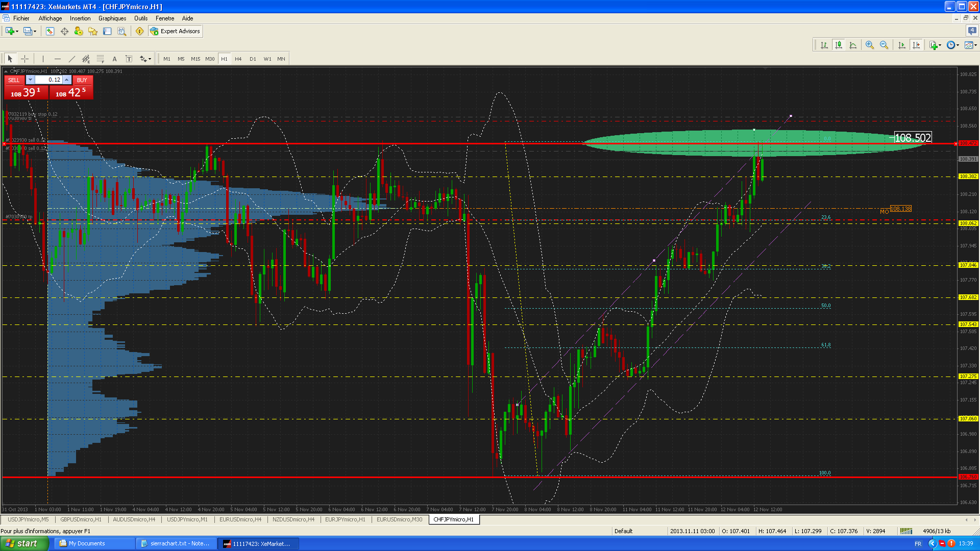Image resolution: width=980 pixels, height=551 pixels.
Task: Open the Graphiques menu
Action: pyautogui.click(x=112, y=18)
